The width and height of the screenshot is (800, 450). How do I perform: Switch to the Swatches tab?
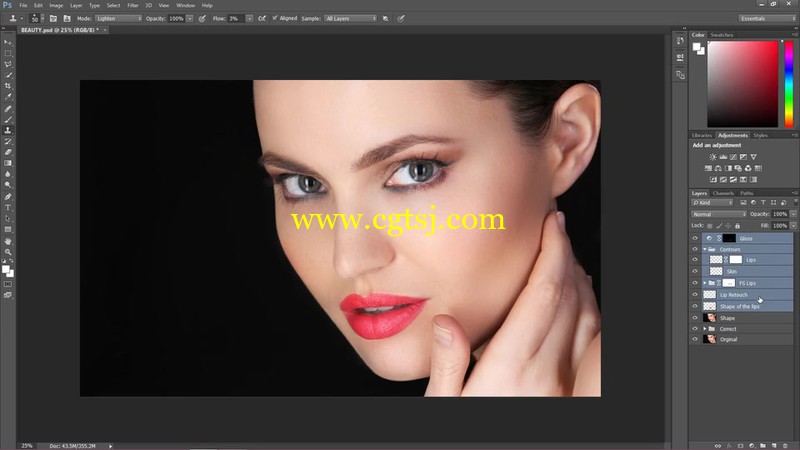click(x=722, y=35)
